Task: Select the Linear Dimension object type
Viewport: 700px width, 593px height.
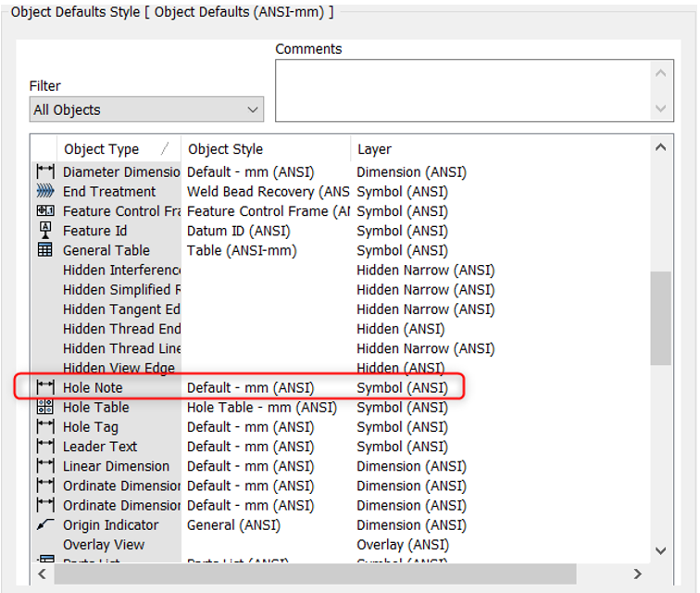Action: (x=116, y=466)
